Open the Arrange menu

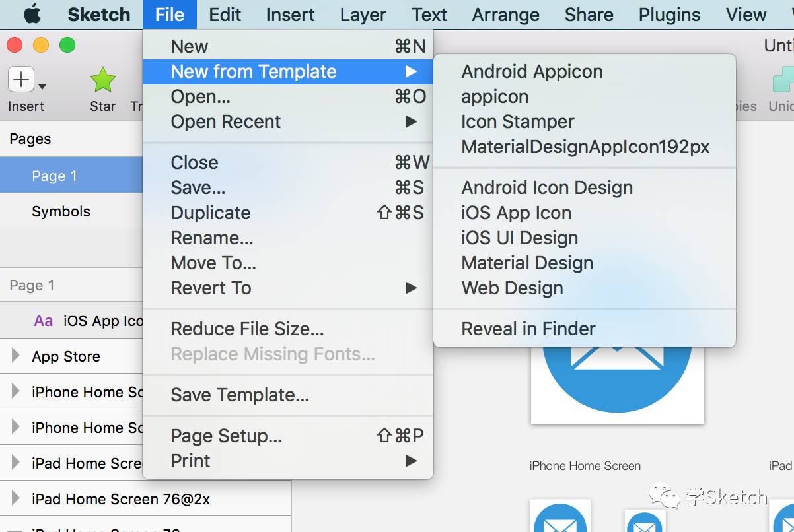point(505,15)
